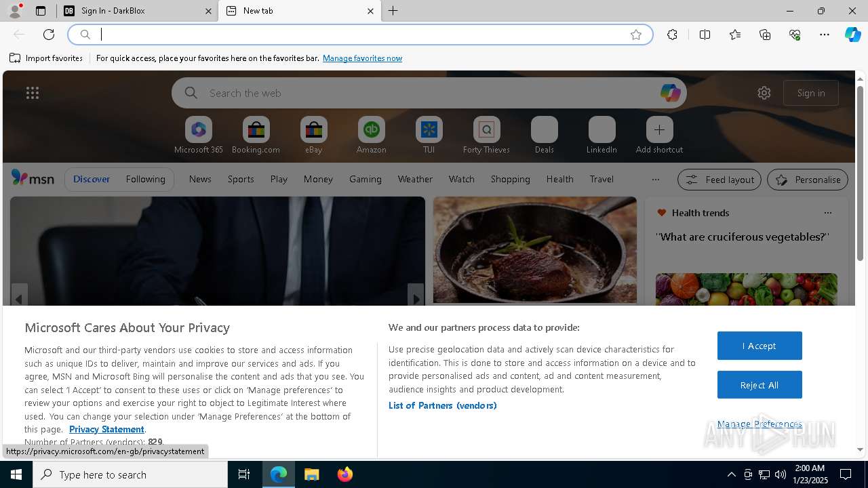Open the Weather category
The width and height of the screenshot is (868, 488).
(x=415, y=179)
